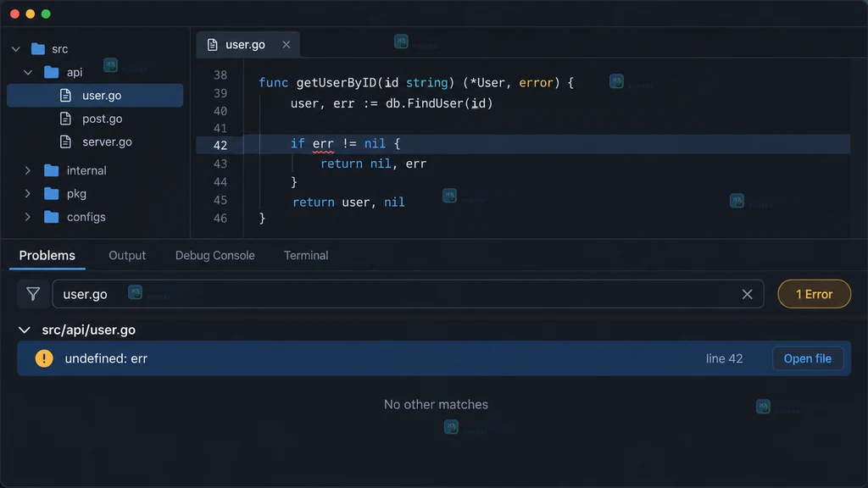Click getUserByID in the function signature
Image resolution: width=868 pixels, height=488 pixels.
point(336,82)
